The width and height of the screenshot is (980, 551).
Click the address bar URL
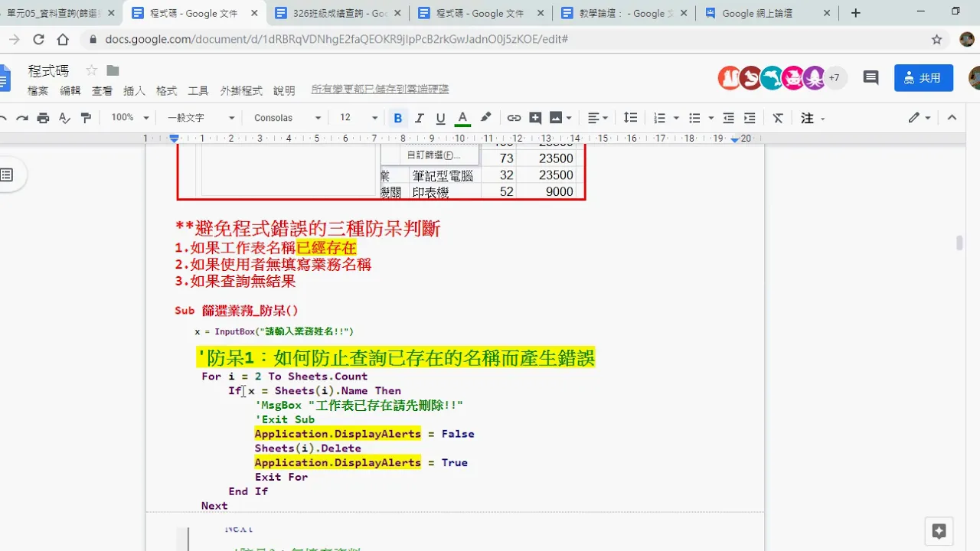coord(337,39)
